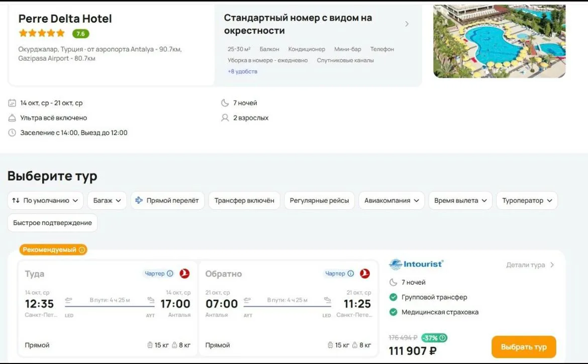This screenshot has height=364, width=588.
Task: Toggle the Регулярные рейсы filter
Action: (319, 200)
